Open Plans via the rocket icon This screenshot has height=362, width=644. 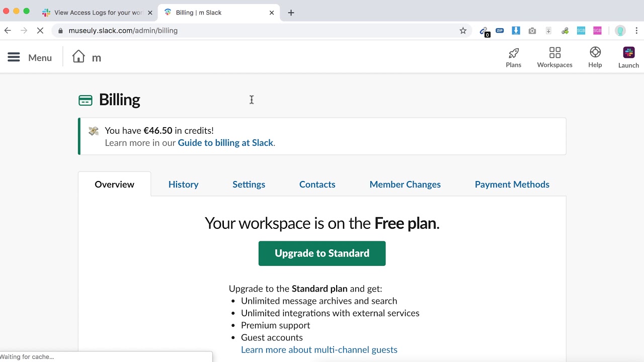[514, 53]
